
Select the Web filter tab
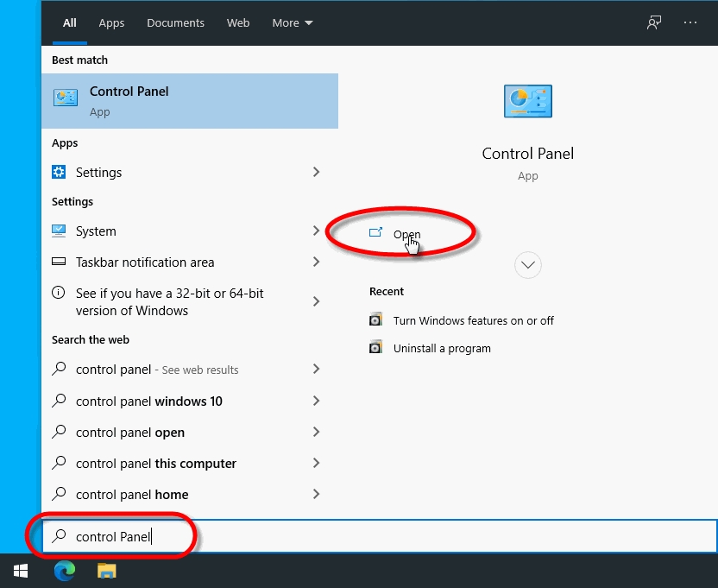click(x=238, y=23)
